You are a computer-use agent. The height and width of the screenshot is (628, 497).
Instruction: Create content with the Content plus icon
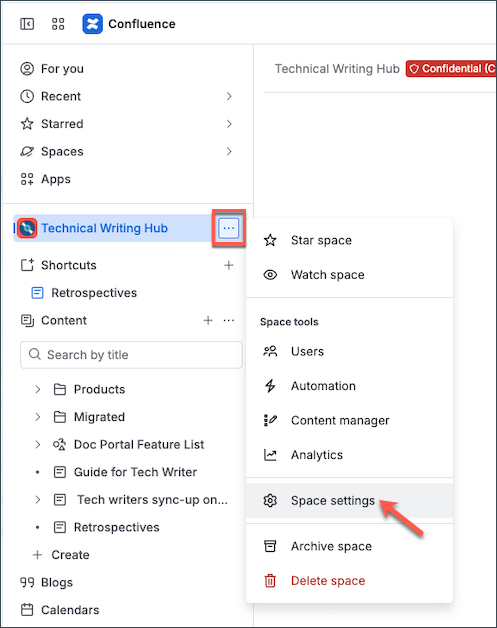[208, 320]
